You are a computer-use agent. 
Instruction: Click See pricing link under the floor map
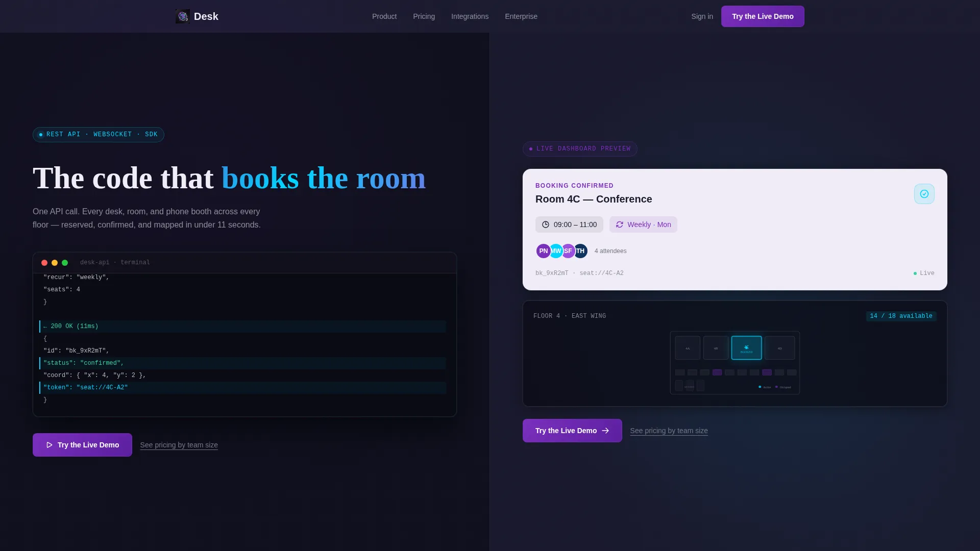[669, 431]
